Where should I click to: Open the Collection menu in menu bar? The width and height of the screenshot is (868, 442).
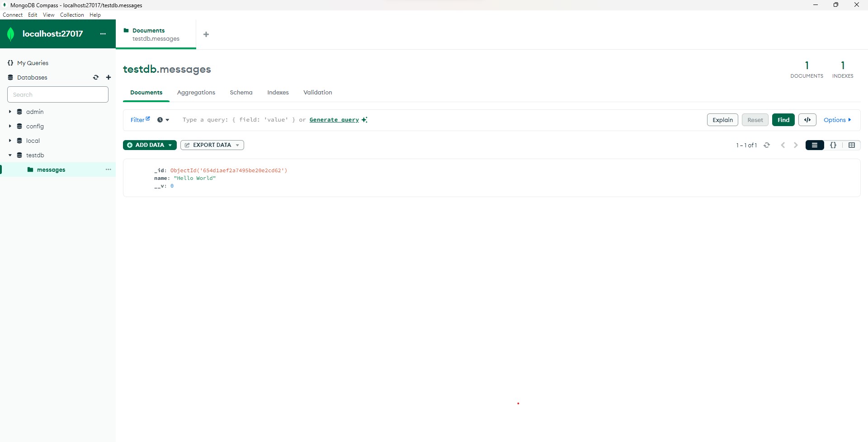(72, 15)
